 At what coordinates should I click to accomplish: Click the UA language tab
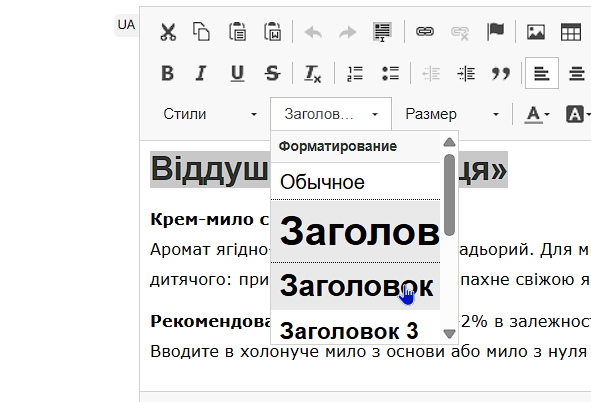coord(126,25)
